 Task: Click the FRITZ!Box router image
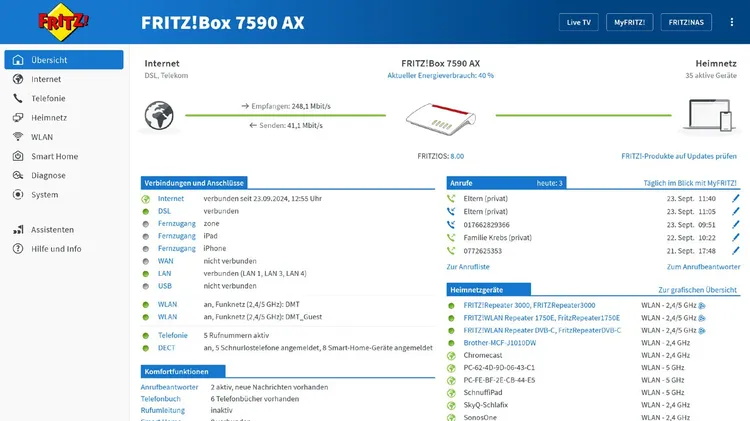pos(441,119)
